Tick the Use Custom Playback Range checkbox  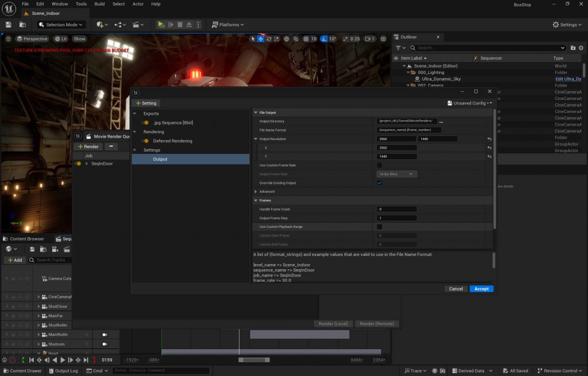pyautogui.click(x=379, y=227)
